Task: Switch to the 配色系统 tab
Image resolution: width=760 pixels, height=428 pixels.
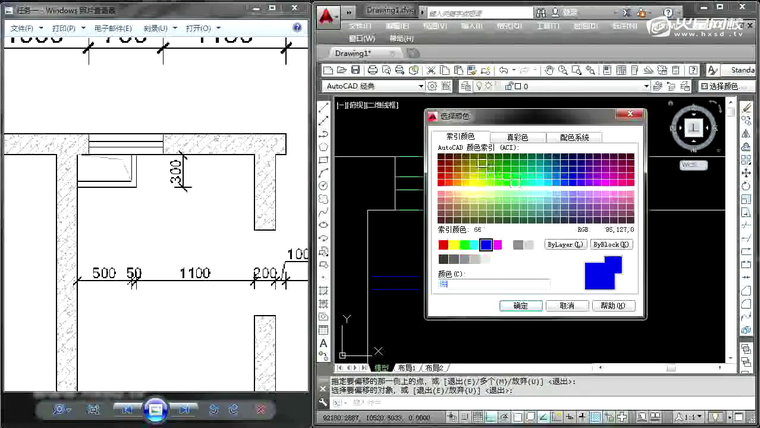Action: coord(574,137)
